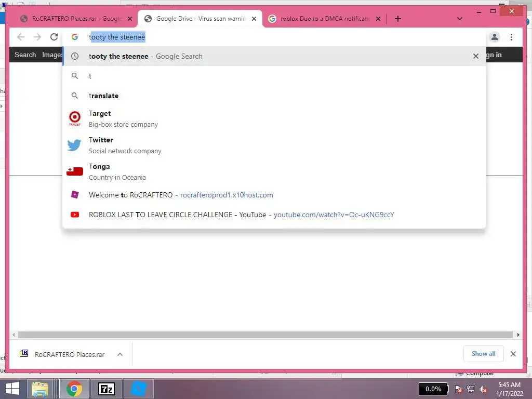Click the Google G icon in address bar
Screen dimensions: 532x399
tap(75, 37)
